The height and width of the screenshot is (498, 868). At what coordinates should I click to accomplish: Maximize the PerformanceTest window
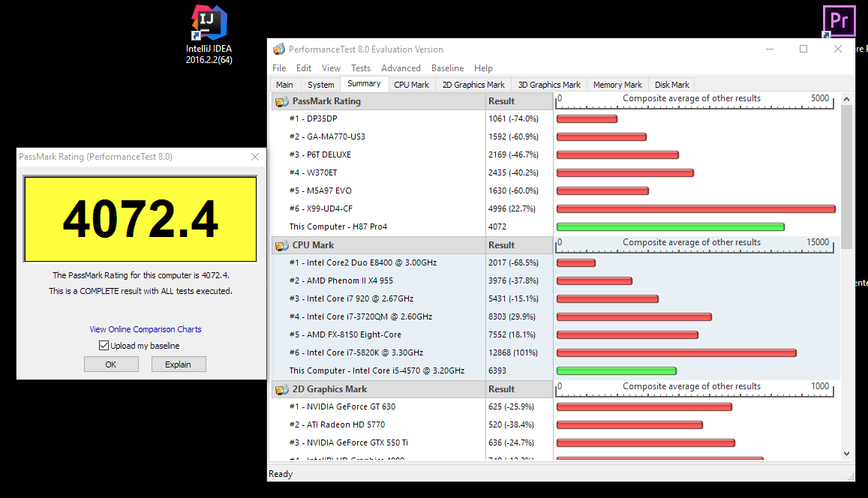click(x=803, y=49)
